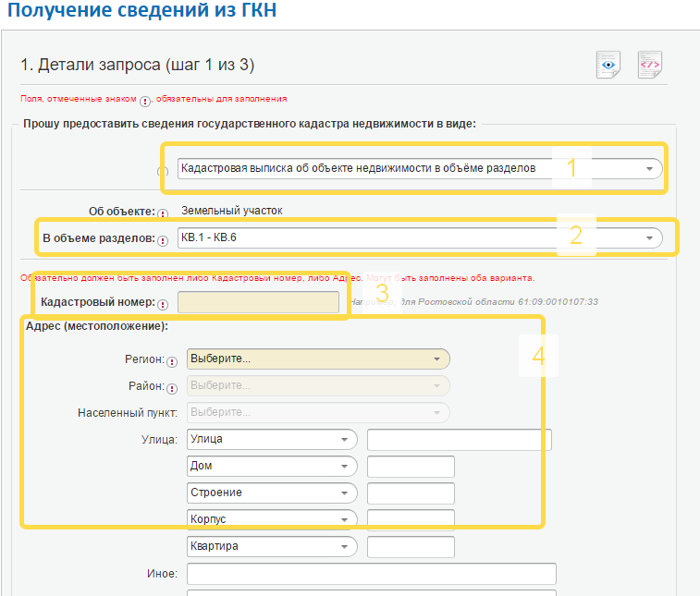The image size is (700, 596).
Task: Click the text field next to 'Квартира'
Action: pos(411,546)
